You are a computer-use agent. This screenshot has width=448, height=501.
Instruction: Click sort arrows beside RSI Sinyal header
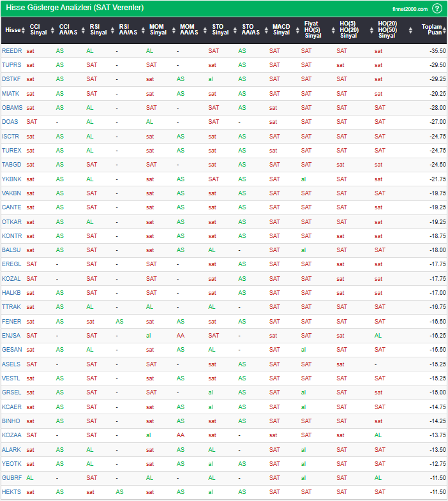(x=112, y=30)
